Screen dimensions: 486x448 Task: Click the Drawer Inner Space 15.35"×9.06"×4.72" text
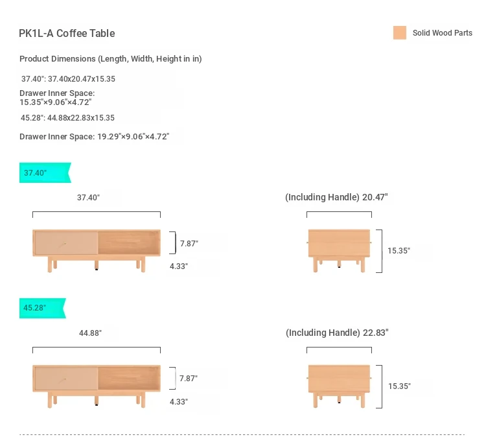pyautogui.click(x=57, y=98)
